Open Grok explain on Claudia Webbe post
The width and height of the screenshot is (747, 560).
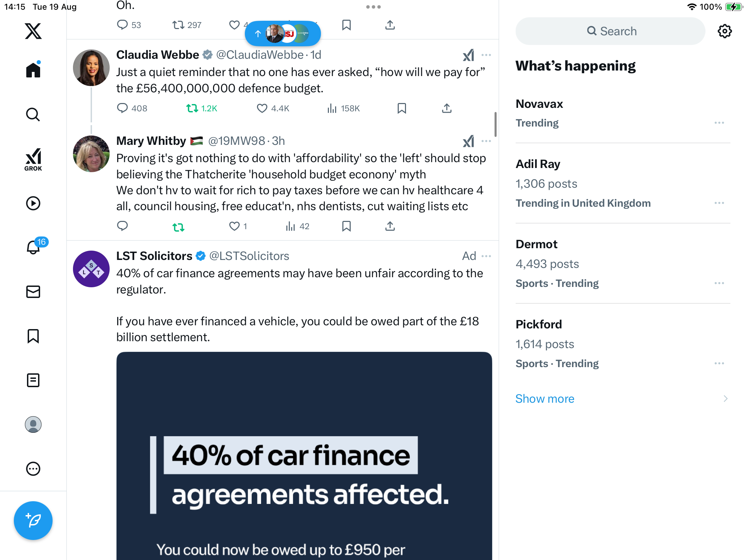point(469,55)
